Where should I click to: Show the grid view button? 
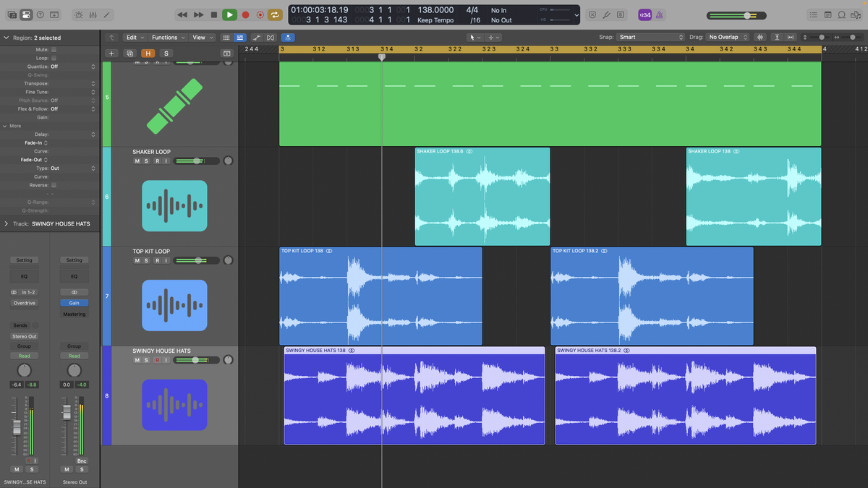pos(226,38)
